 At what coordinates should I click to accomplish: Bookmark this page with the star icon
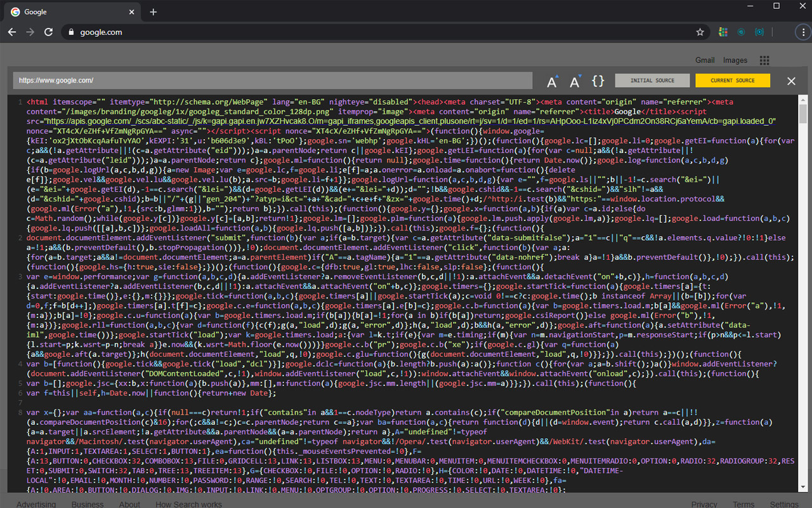point(700,32)
